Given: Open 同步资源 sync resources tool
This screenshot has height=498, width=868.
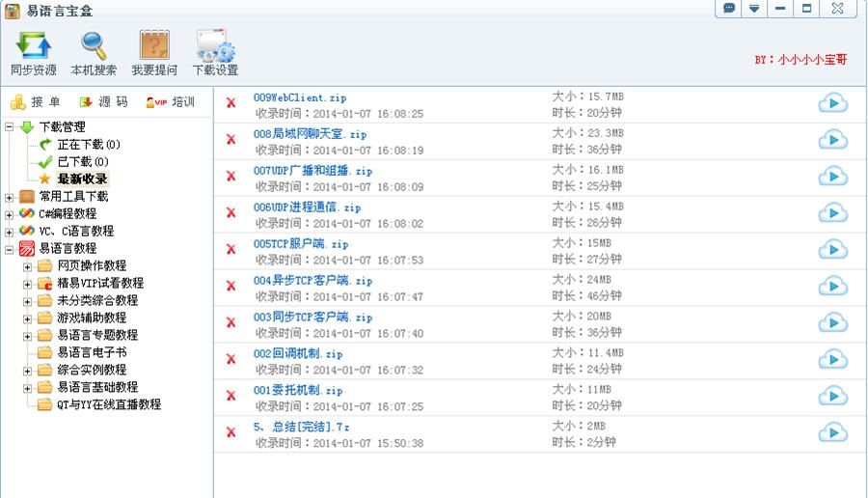Looking at the screenshot, I should tap(34, 54).
